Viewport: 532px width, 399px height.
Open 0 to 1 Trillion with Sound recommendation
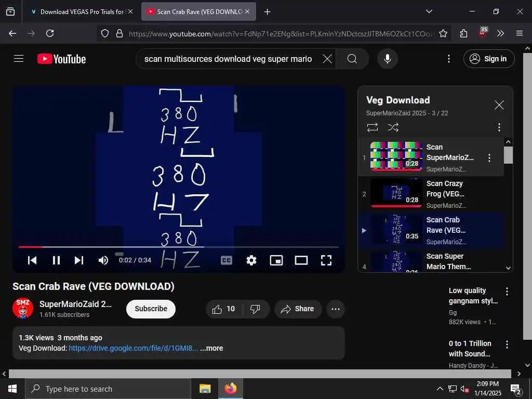pos(470,349)
